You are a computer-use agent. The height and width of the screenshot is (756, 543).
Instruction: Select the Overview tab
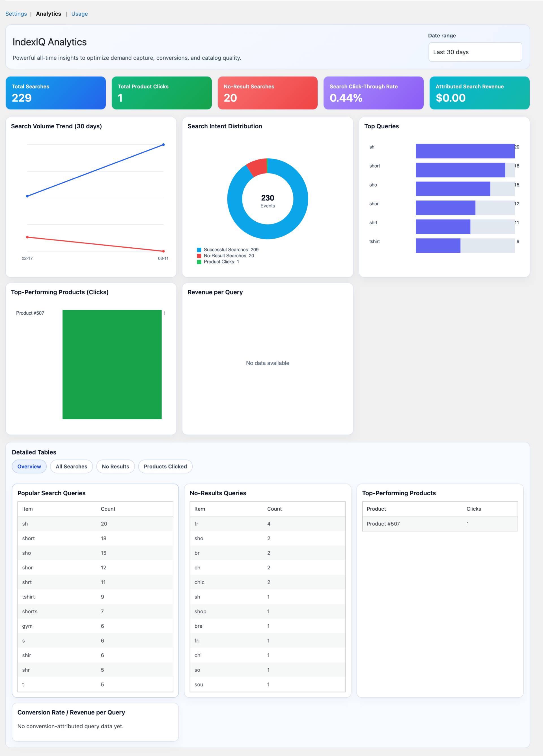(29, 466)
